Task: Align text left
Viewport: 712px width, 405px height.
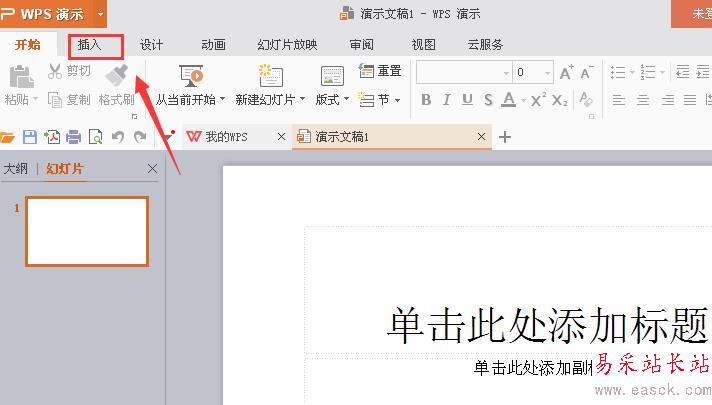Action: click(x=618, y=99)
